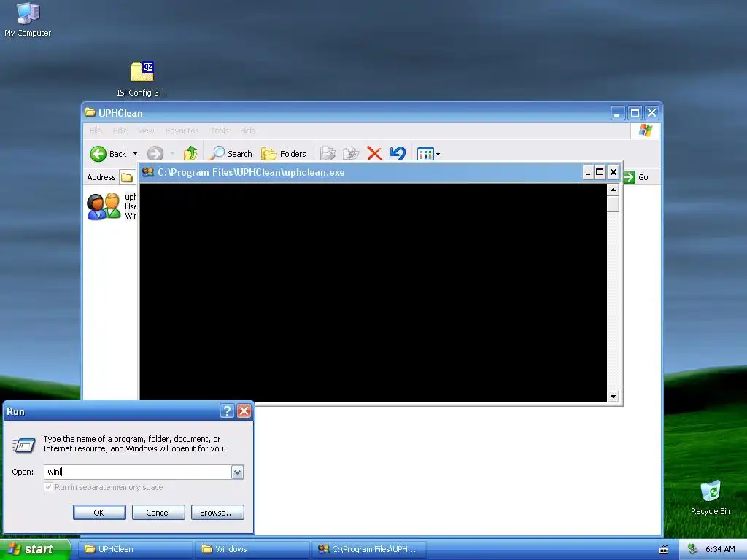Switch to Windows folder taskbar button
This screenshot has height=560, width=747.
[252, 549]
